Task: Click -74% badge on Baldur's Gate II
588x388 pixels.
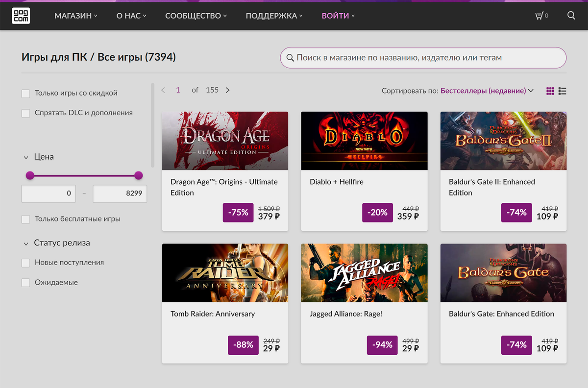Action: coord(516,213)
